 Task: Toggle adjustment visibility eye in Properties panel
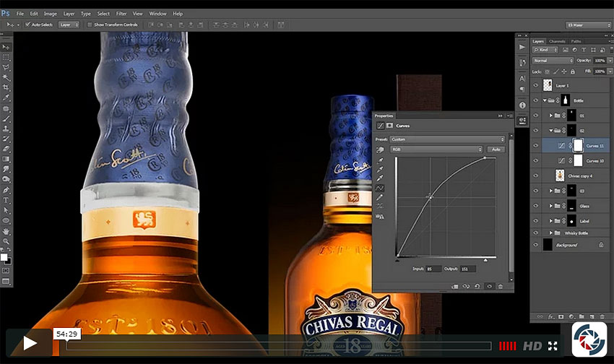(x=489, y=286)
